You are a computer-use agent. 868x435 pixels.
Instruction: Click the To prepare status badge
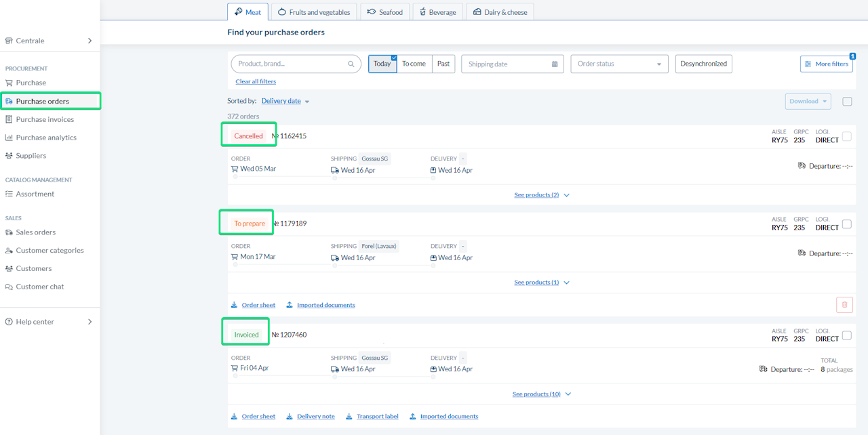click(x=250, y=224)
